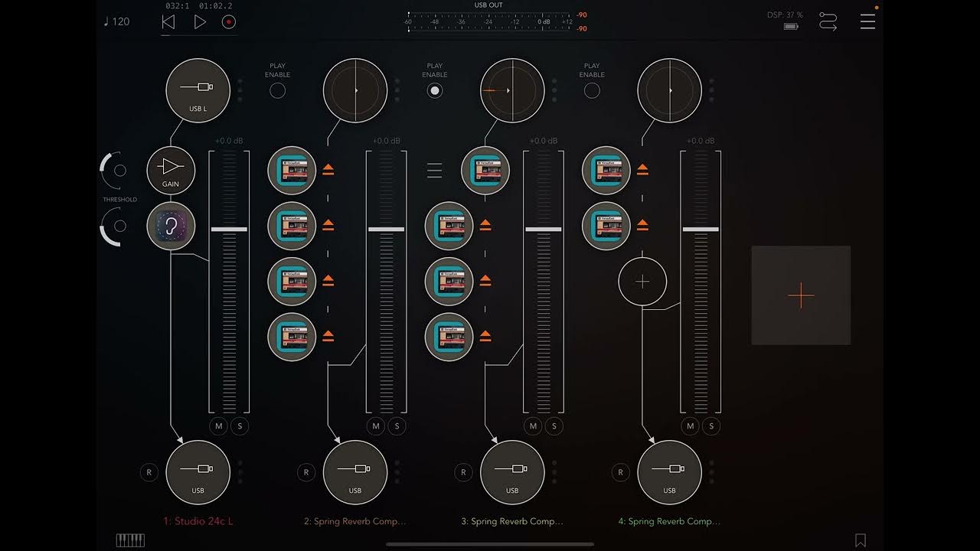Image resolution: width=980 pixels, height=551 pixels.
Task: Open first tape plugin in channel 2
Action: pyautogui.click(x=292, y=171)
